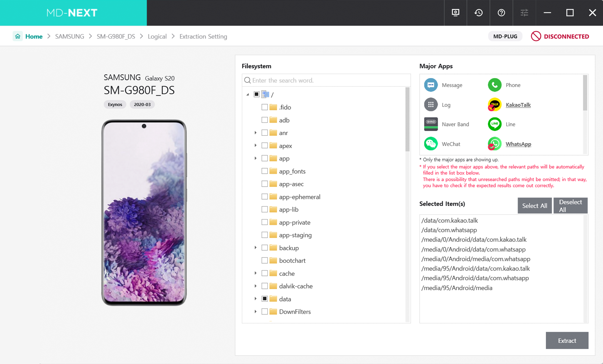
Task: Expand the backup folder
Action: pyautogui.click(x=256, y=248)
